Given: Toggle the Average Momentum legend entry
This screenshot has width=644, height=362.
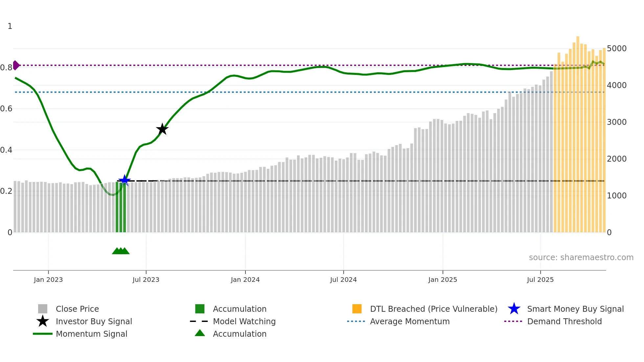Looking at the screenshot, I should click(409, 321).
